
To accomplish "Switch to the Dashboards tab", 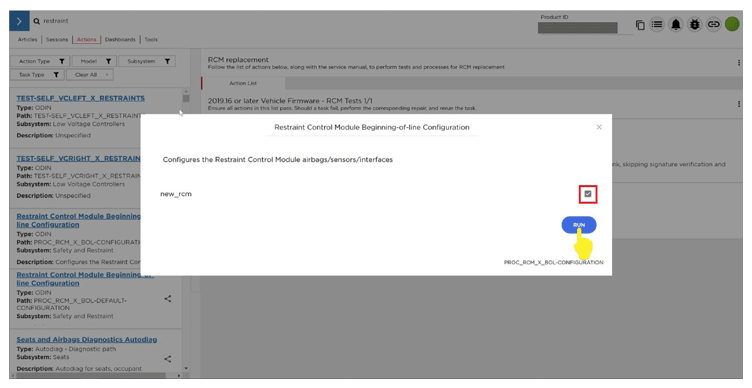I will [x=120, y=39].
